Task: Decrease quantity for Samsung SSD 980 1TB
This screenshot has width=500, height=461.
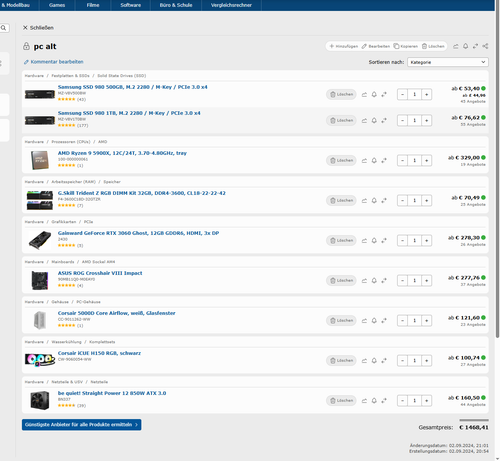Action: (x=402, y=121)
